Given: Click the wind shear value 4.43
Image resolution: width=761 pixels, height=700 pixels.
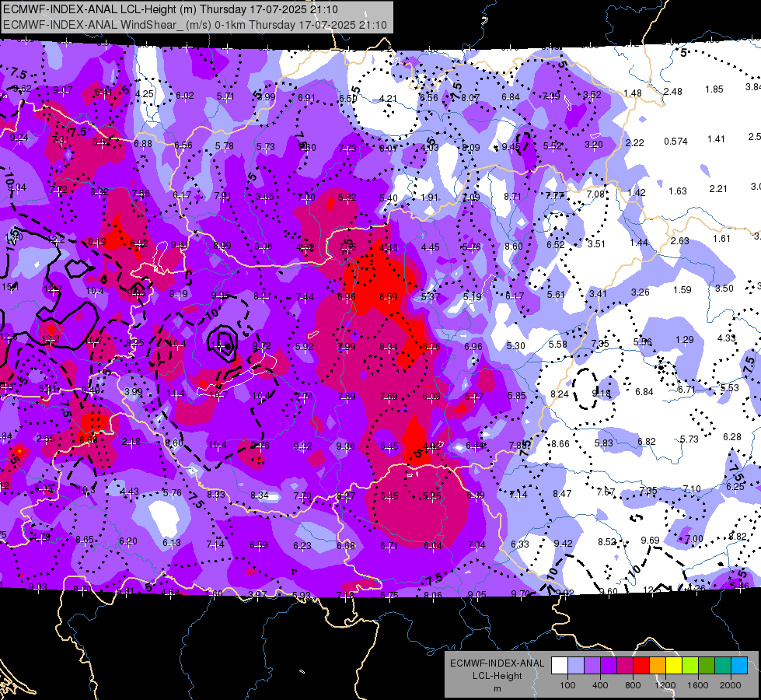Looking at the screenshot, I should point(130,492).
